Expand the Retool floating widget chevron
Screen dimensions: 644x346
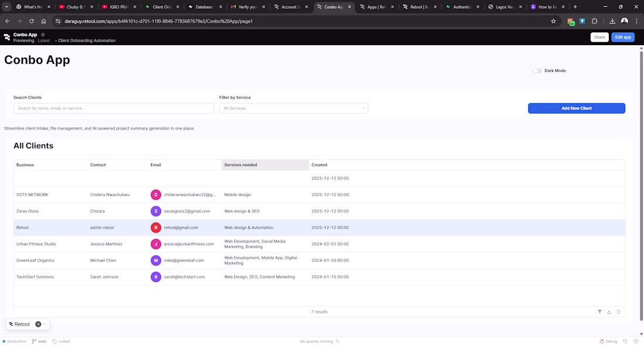tap(45, 324)
